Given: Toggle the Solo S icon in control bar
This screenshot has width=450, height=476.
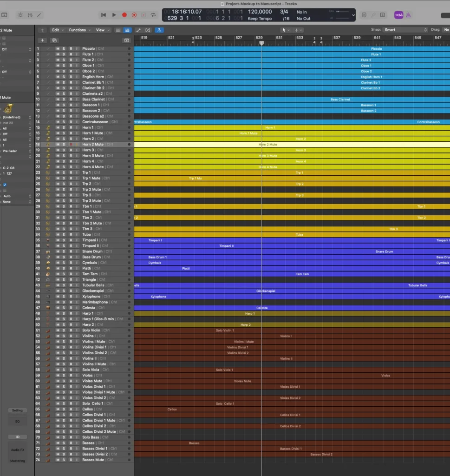Looking at the screenshot, I should tap(382, 15).
